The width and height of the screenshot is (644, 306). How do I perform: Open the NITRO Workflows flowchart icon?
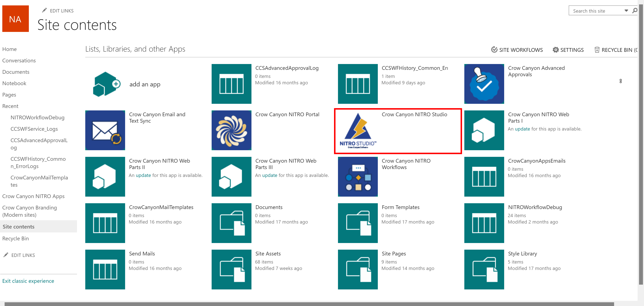point(358,177)
